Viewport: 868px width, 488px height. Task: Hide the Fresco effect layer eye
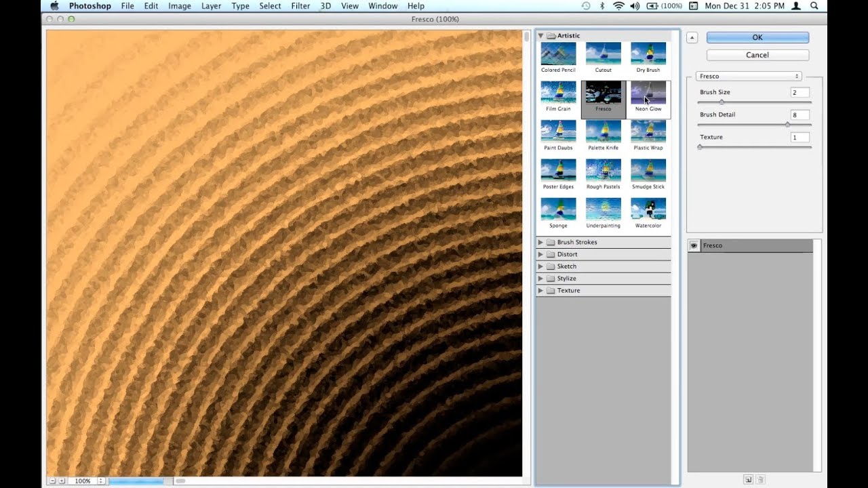coord(694,245)
